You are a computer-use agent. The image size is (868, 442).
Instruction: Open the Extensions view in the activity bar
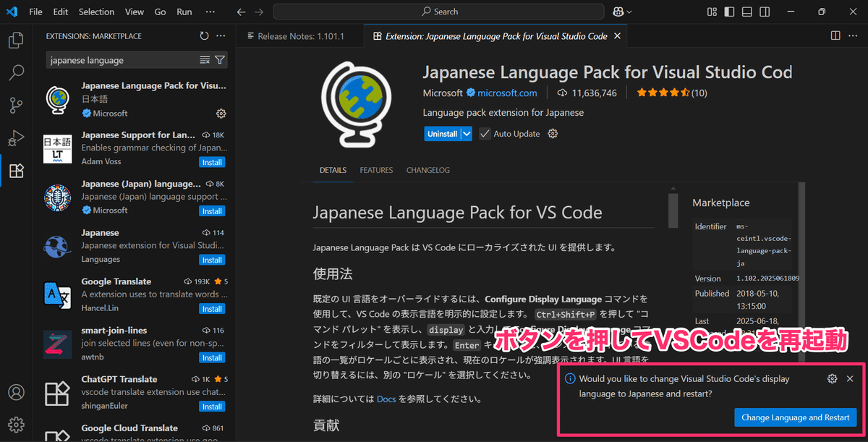coord(15,171)
